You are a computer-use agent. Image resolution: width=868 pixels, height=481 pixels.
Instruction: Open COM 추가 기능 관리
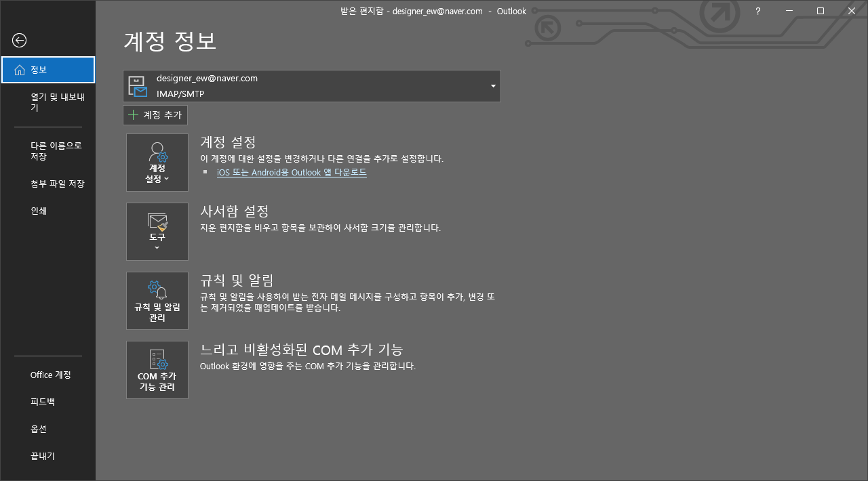(x=157, y=370)
